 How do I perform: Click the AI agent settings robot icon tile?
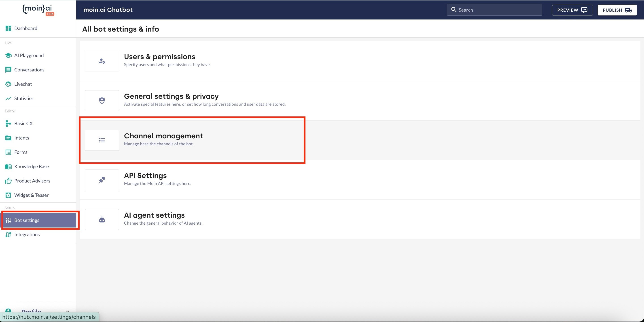(x=102, y=219)
